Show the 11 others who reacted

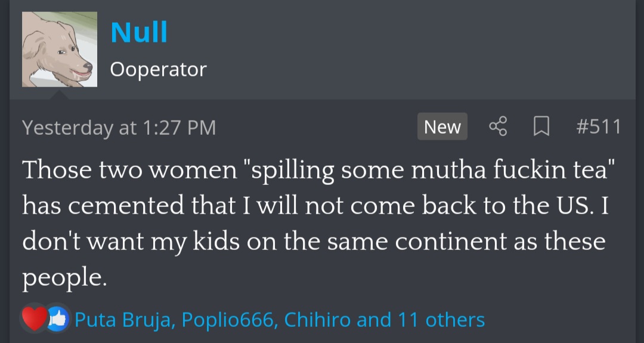pos(441,320)
